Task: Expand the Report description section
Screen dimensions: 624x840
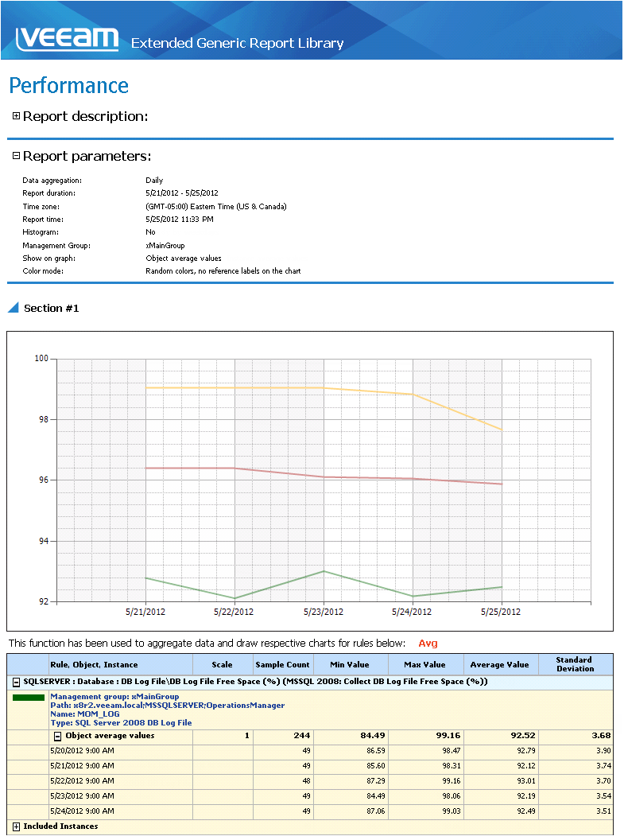Action: tap(16, 115)
